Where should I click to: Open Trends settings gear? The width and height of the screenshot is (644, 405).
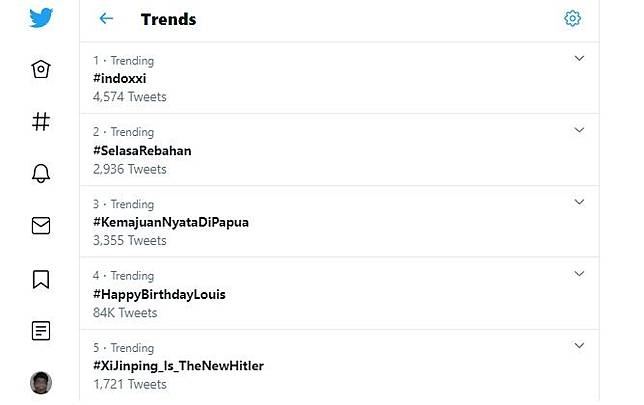tap(572, 19)
